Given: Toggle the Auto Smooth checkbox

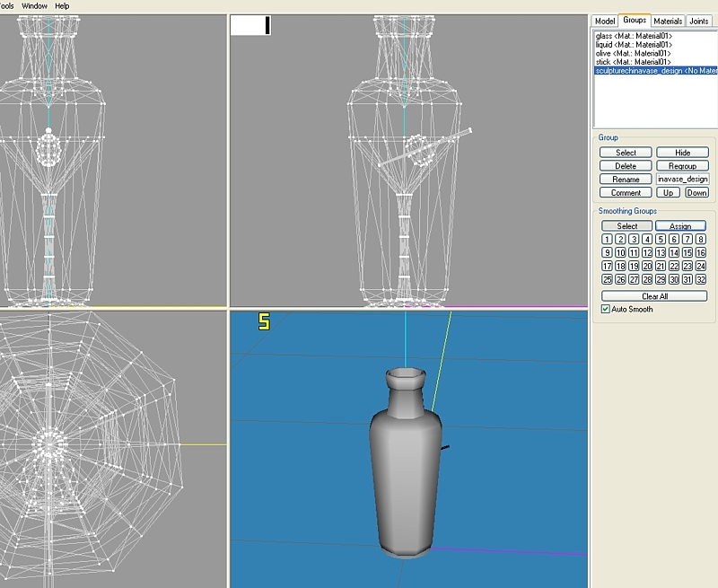Looking at the screenshot, I should [x=606, y=309].
